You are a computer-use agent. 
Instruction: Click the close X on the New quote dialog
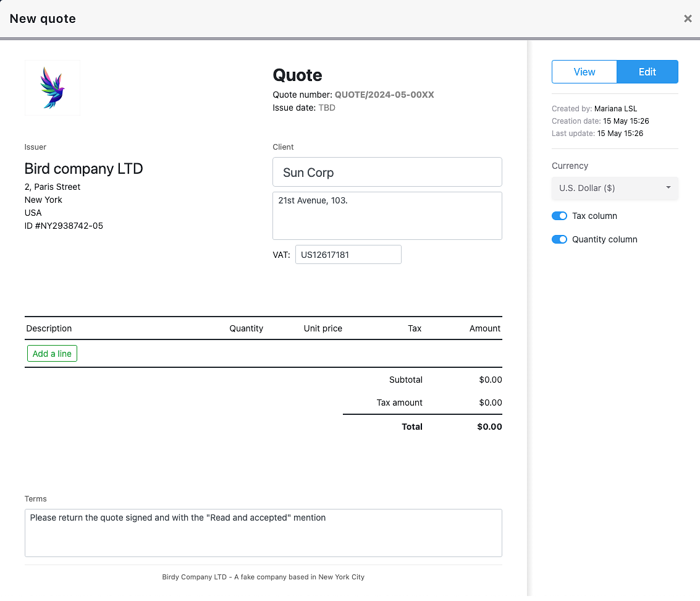coord(688,19)
